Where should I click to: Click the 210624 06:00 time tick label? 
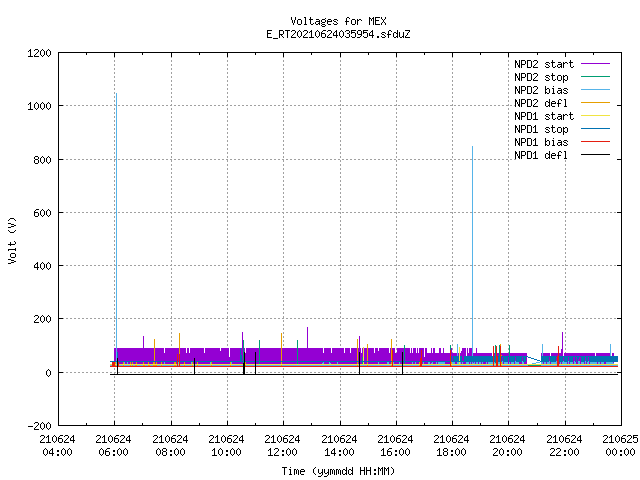coord(113,446)
